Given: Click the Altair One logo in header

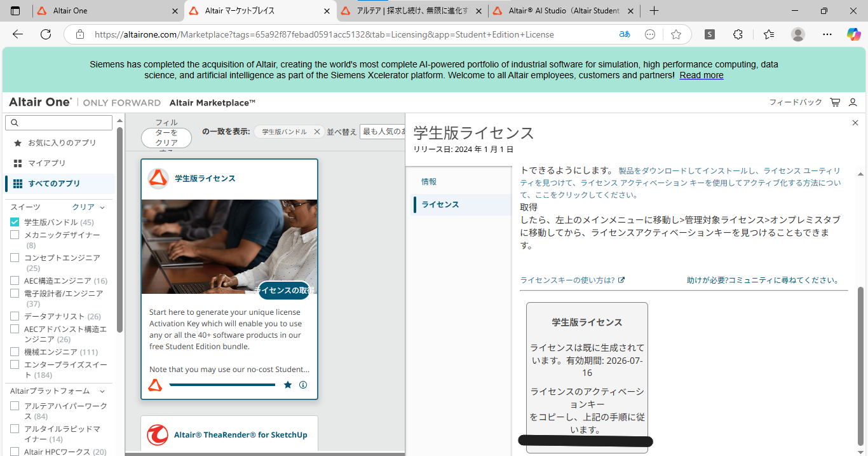Looking at the screenshot, I should 40,102.
